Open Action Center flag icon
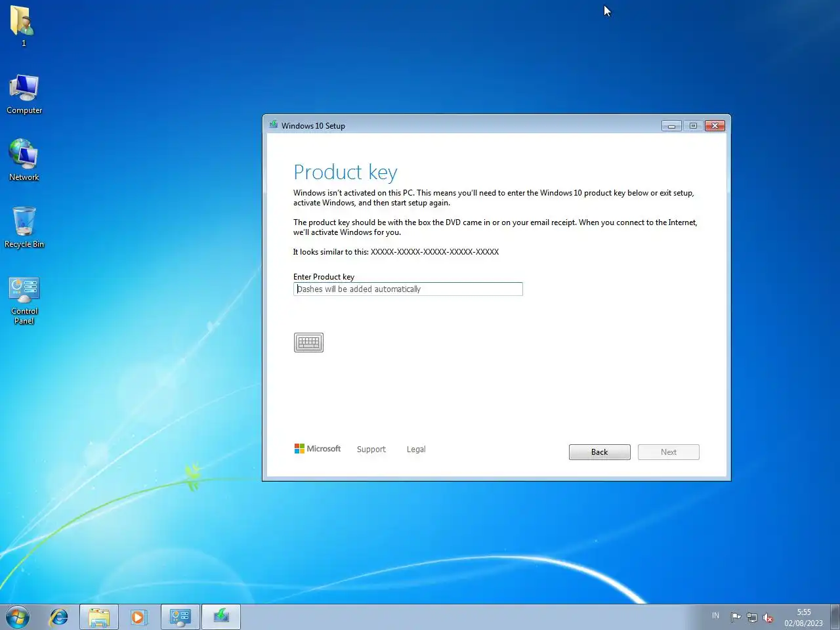 click(736, 618)
